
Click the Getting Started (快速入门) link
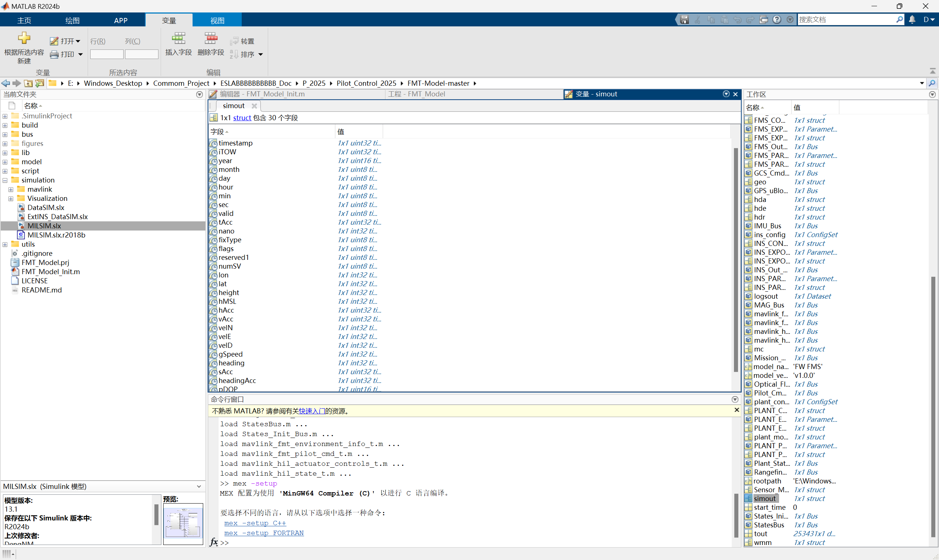tap(312, 410)
